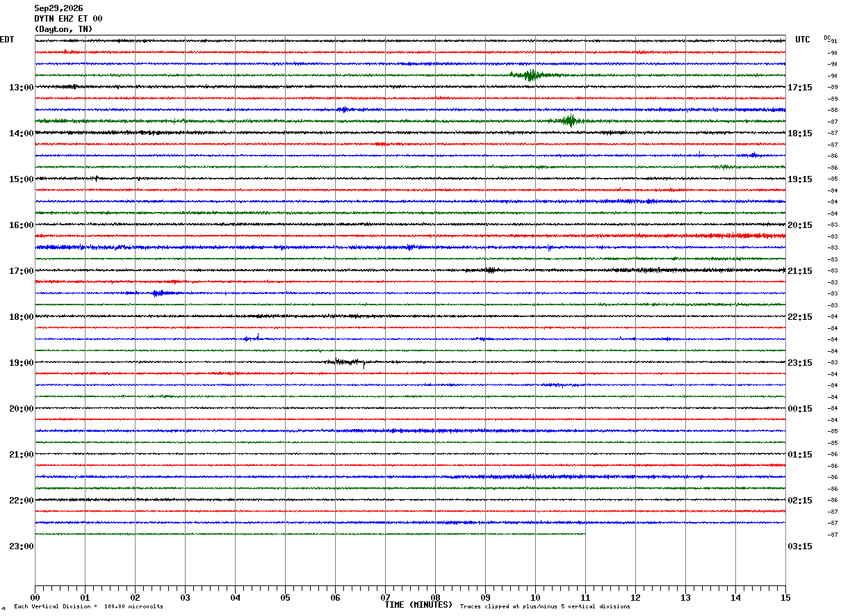
Task: Click the blue burst two traces below 17:00
Action: pos(158,293)
